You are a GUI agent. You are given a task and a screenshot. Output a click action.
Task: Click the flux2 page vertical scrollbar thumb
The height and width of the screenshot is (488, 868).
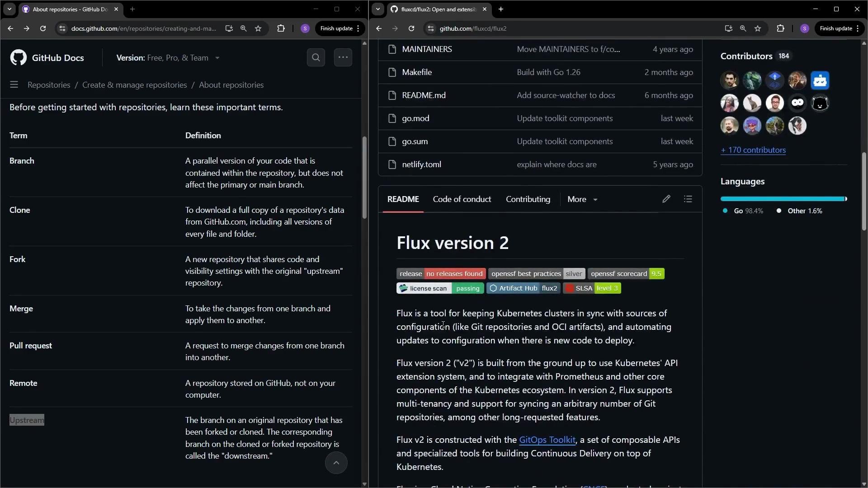click(864, 192)
